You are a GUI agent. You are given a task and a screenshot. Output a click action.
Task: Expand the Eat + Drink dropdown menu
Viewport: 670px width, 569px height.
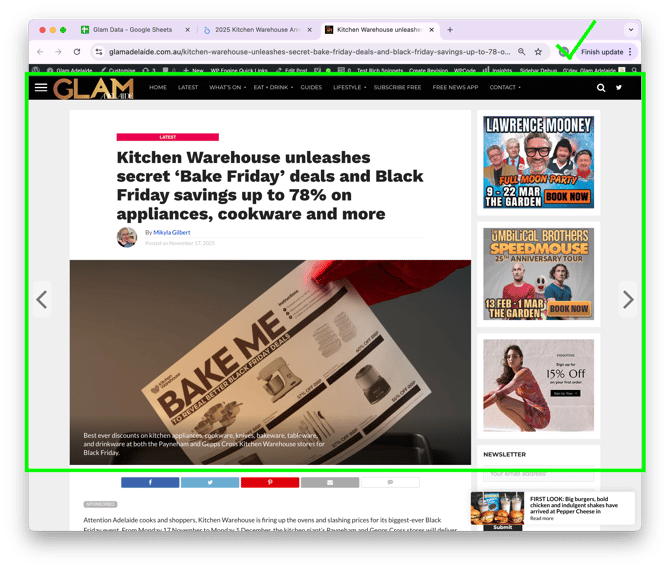(x=273, y=88)
